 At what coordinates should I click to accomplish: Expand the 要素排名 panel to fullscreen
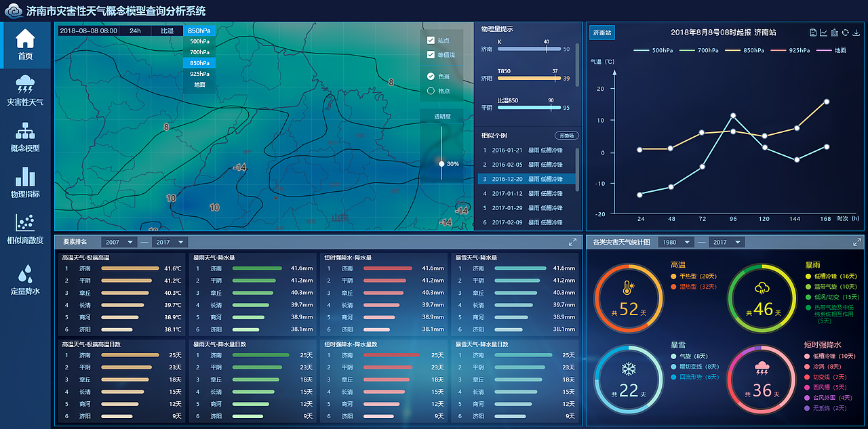[572, 242]
